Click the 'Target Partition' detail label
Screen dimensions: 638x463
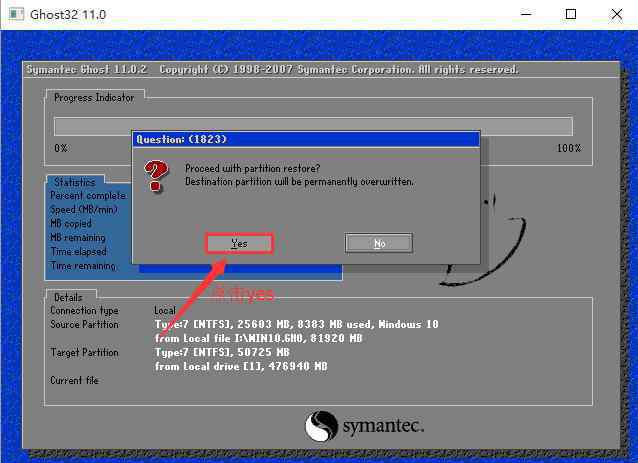(x=84, y=352)
